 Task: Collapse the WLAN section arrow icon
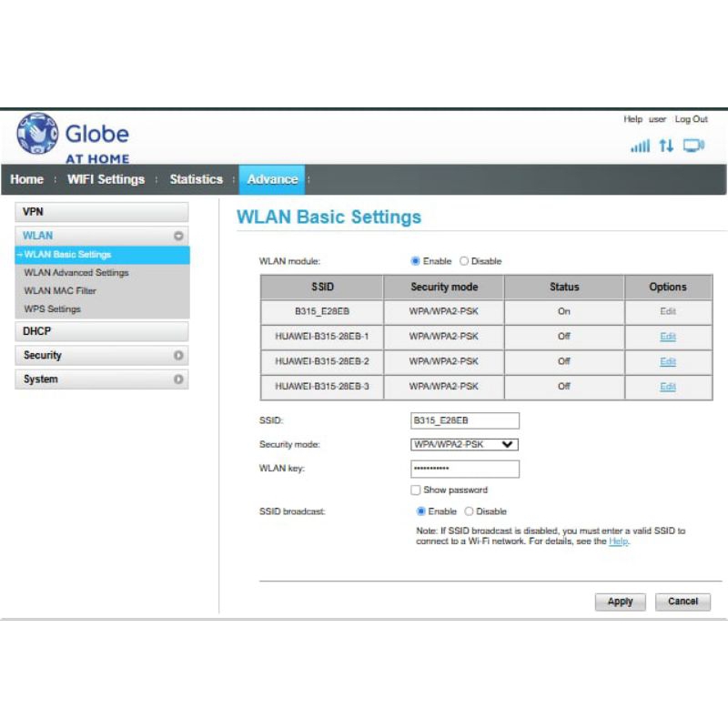pyautogui.click(x=178, y=236)
